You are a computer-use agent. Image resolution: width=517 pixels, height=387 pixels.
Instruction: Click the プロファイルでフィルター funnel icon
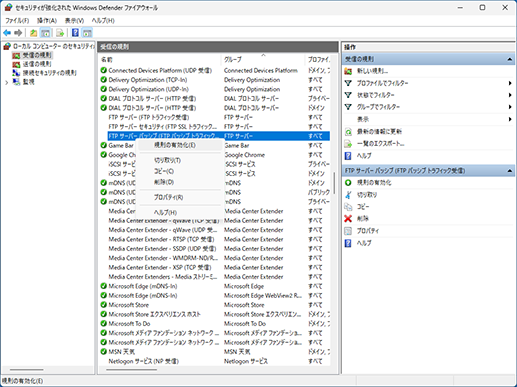[348, 83]
